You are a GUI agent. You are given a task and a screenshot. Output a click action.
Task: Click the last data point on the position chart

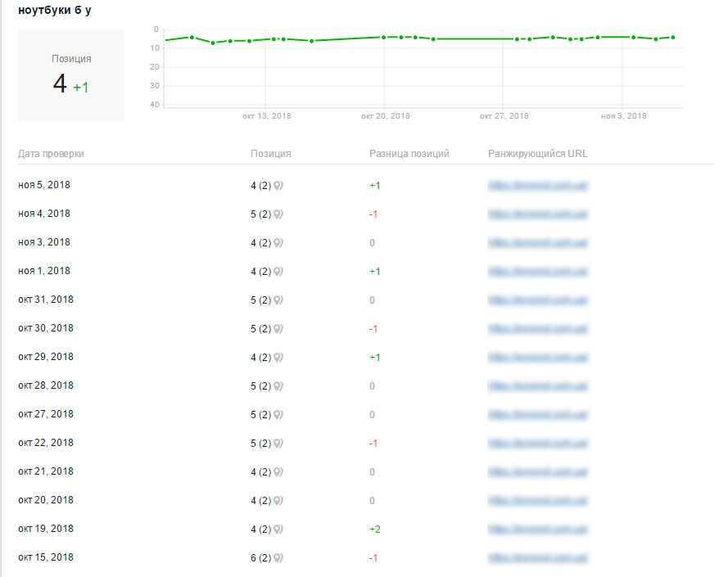coord(673,37)
